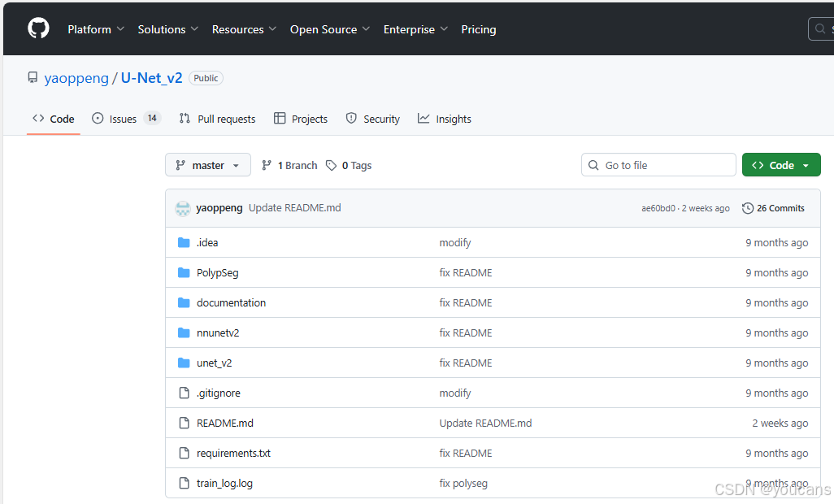Image resolution: width=834 pixels, height=504 pixels.
Task: Switch to the Pull requests tab
Action: 217,119
